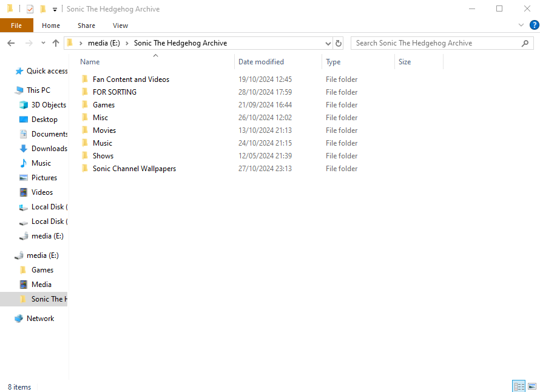Image resolution: width=540 pixels, height=392 pixels.
Task: Click the Games folder icon in file list
Action: point(85,105)
